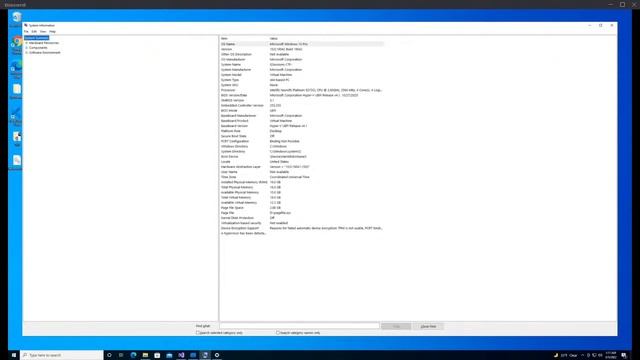Open the Help menu in System Information

tap(52, 31)
